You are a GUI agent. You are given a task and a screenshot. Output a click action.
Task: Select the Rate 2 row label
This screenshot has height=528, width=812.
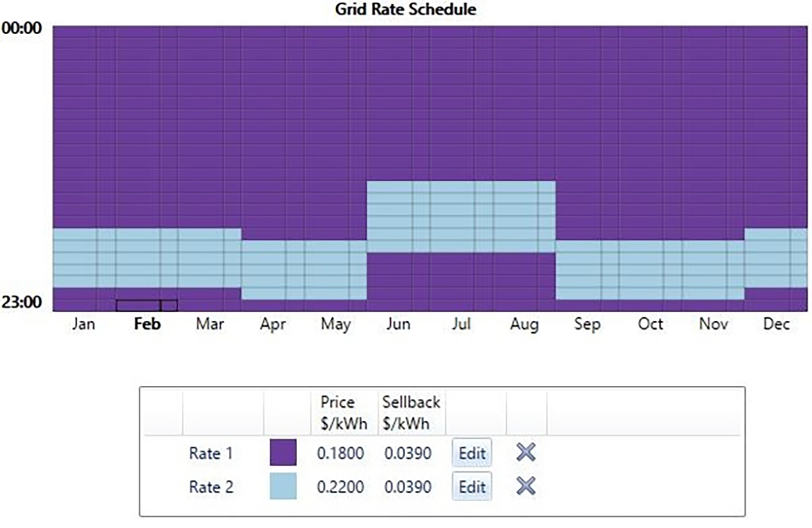coord(211,487)
